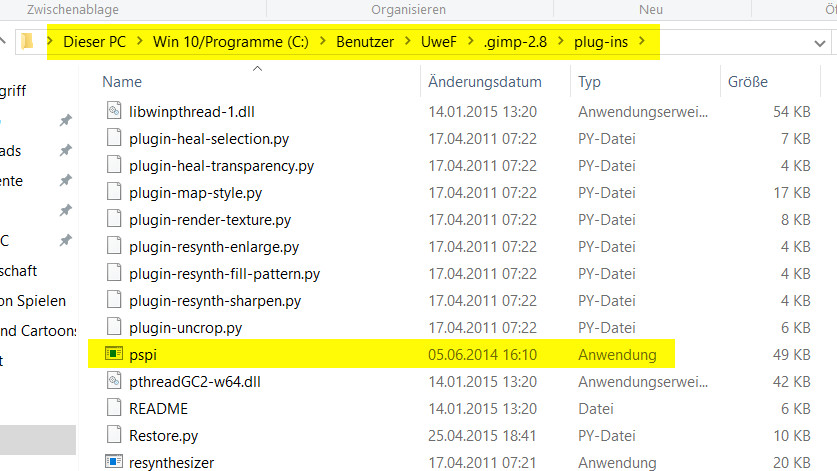The width and height of the screenshot is (837, 471).
Task: Click the pthreadGC2-w64.dll file icon
Action: pyautogui.click(x=114, y=381)
